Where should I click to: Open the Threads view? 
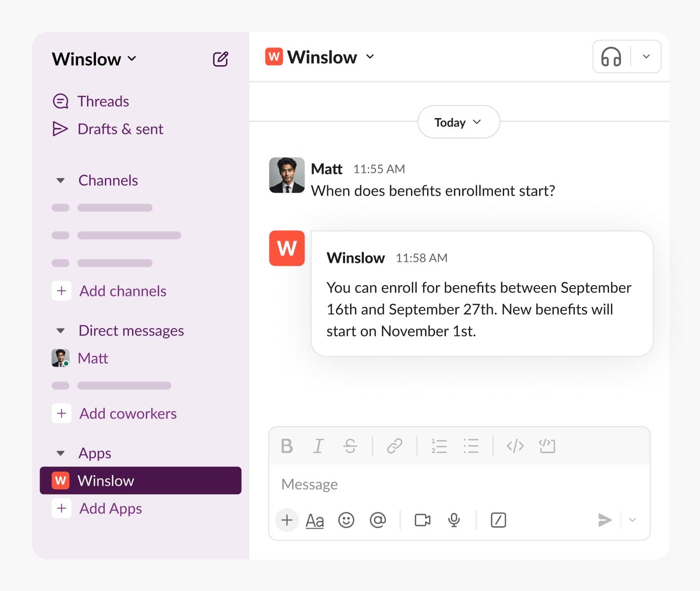click(x=91, y=101)
